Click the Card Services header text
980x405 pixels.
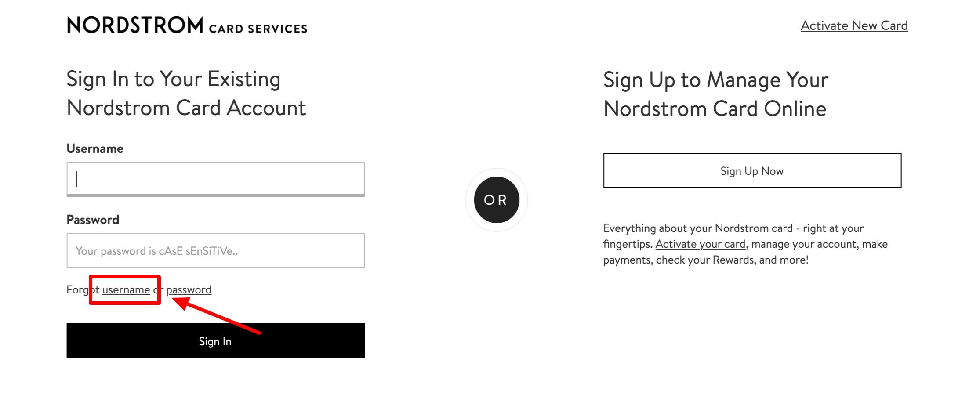tap(258, 29)
